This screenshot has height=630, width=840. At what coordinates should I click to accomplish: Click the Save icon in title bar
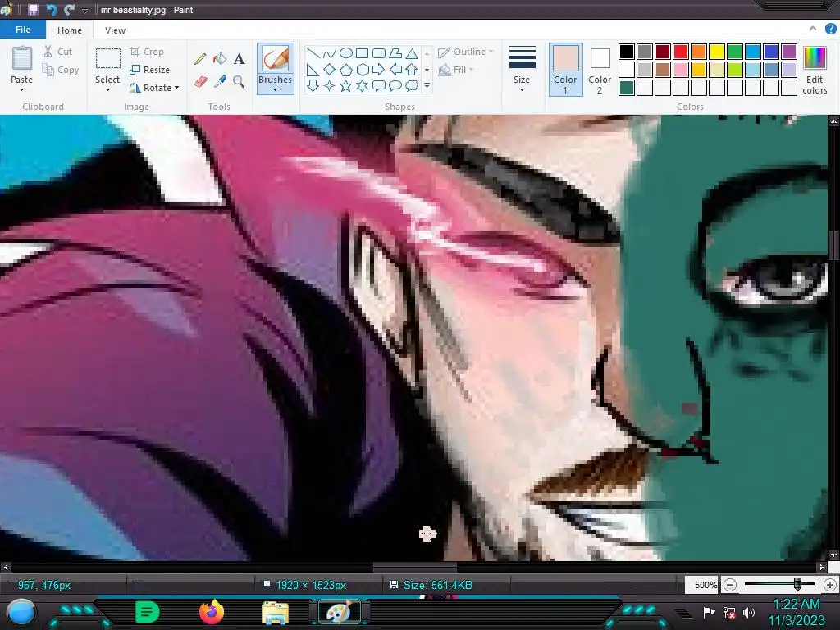coord(33,10)
